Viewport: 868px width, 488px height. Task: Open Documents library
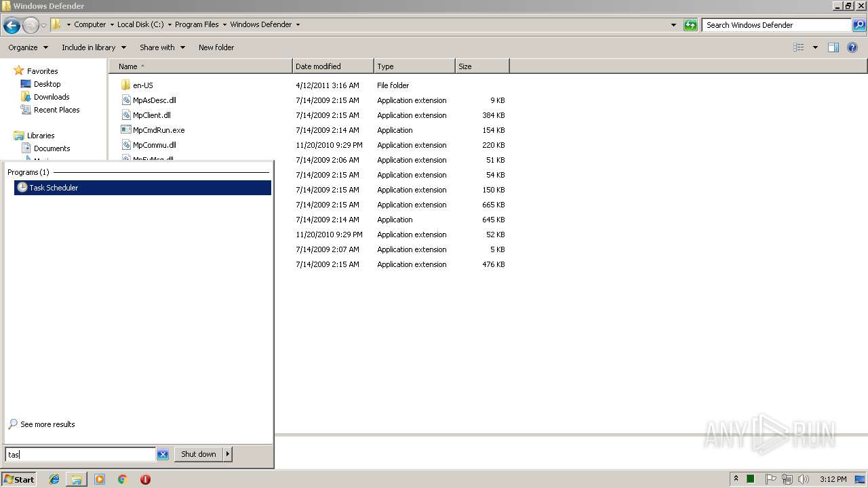[52, 148]
